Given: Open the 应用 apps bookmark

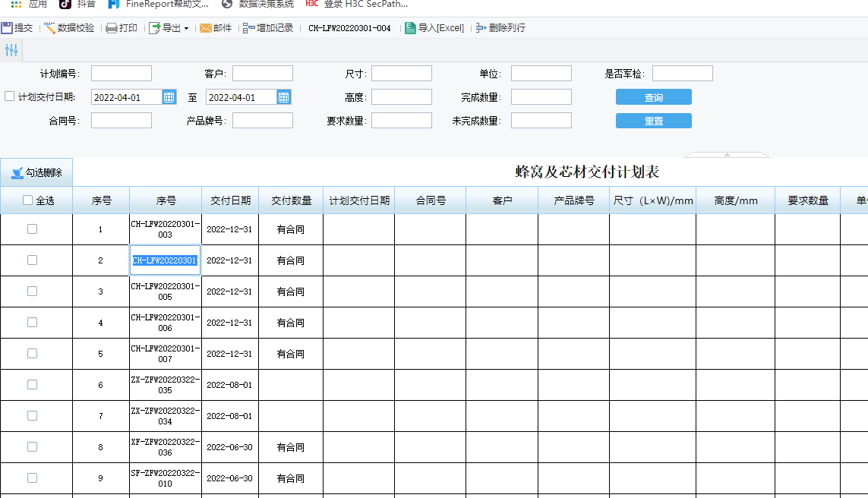Looking at the screenshot, I should pyautogui.click(x=29, y=4).
